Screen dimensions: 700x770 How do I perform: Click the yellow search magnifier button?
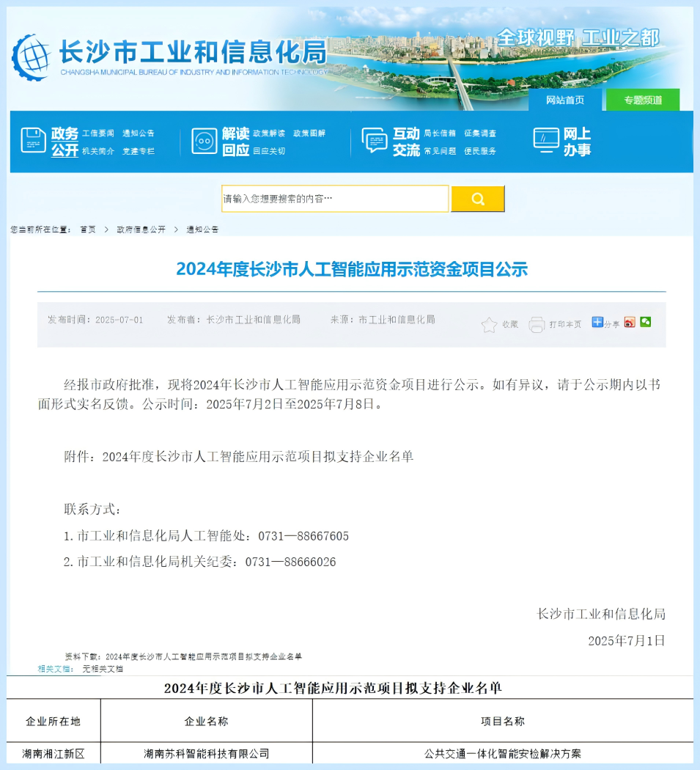[477, 199]
